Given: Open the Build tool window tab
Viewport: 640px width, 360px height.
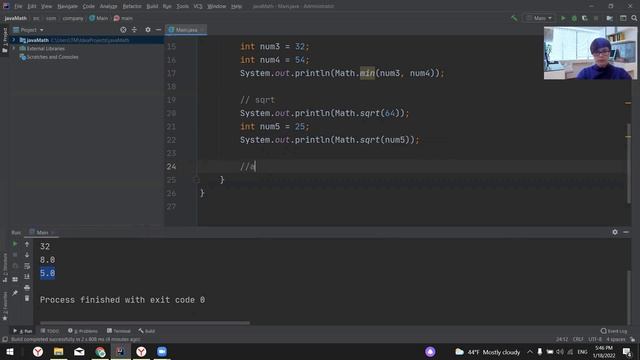Looking at the screenshot, I should tap(147, 331).
